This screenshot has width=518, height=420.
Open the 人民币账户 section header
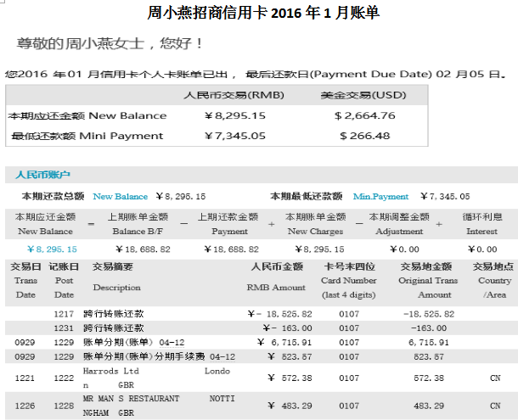tap(42, 175)
